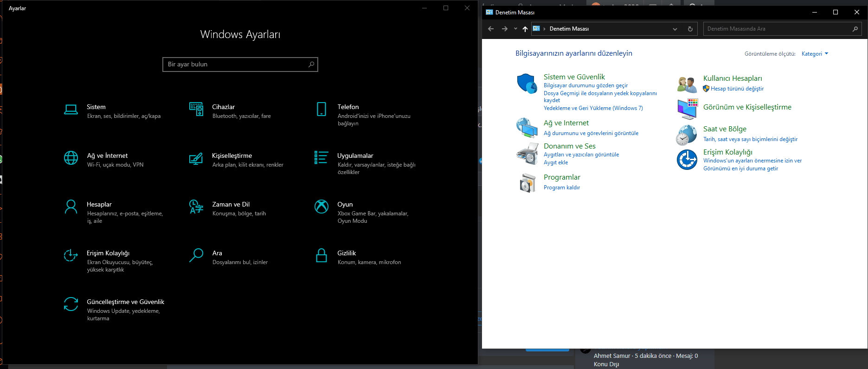Open the Gizlilik lock icon
This screenshot has height=369, width=868.
pos(321,255)
